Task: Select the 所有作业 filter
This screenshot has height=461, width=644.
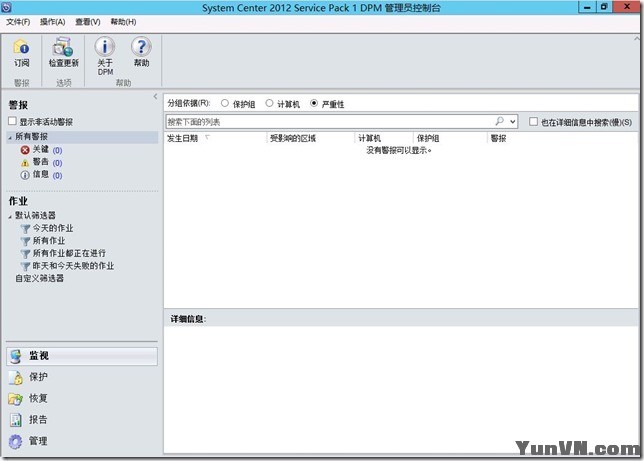Action: point(49,241)
